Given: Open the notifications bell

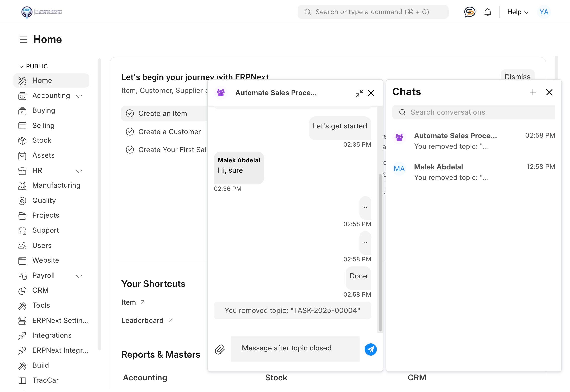Looking at the screenshot, I should pyautogui.click(x=487, y=12).
